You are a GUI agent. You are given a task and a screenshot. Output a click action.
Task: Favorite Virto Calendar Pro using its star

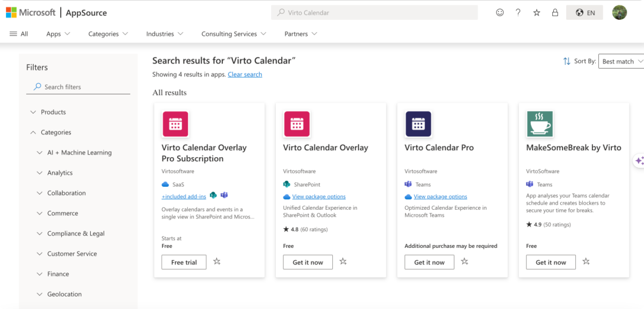click(x=465, y=262)
